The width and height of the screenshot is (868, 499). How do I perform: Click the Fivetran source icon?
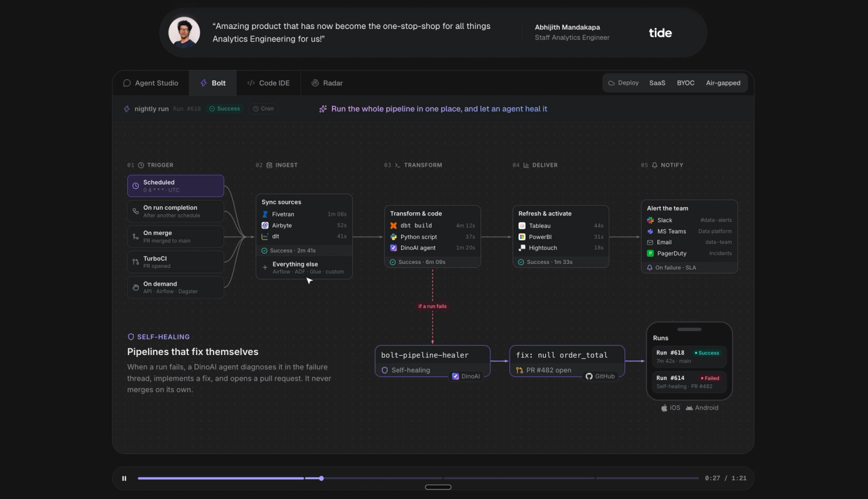pyautogui.click(x=265, y=214)
